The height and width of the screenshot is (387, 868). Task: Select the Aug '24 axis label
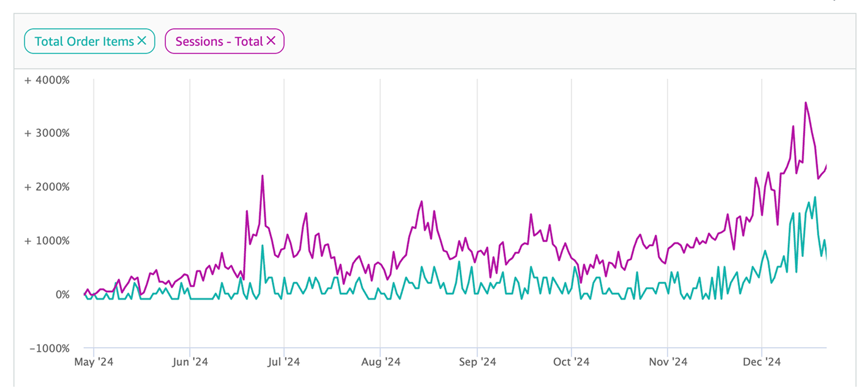[x=380, y=362]
